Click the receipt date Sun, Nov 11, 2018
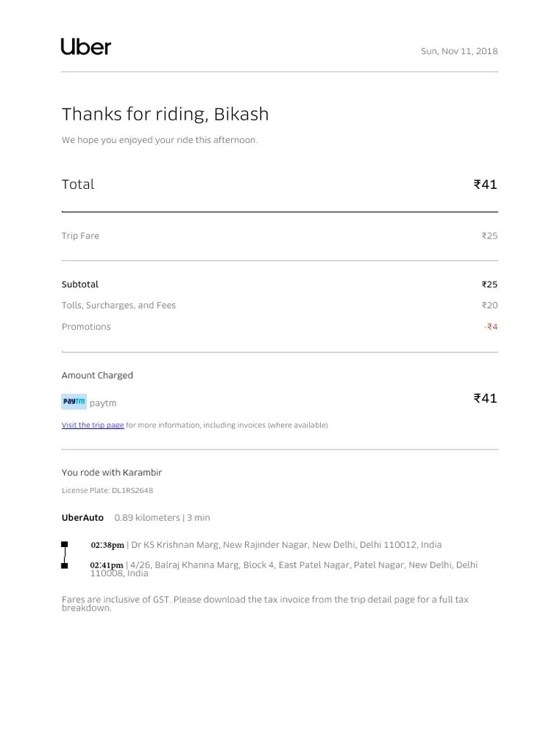 click(459, 51)
